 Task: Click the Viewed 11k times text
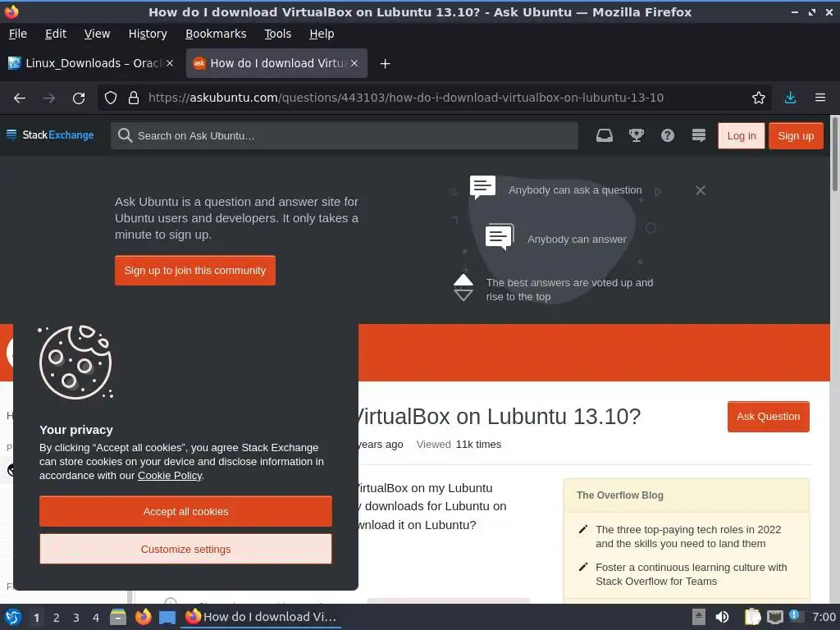pos(459,445)
